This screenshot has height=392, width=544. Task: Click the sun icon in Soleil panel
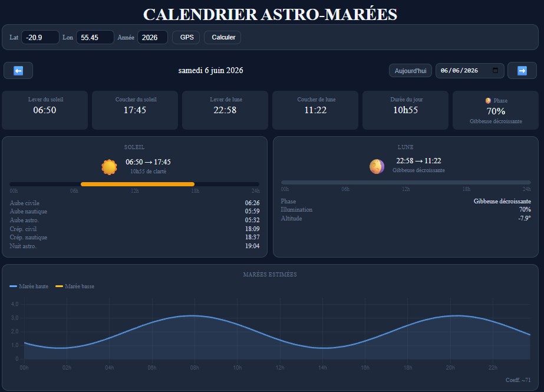[109, 167]
